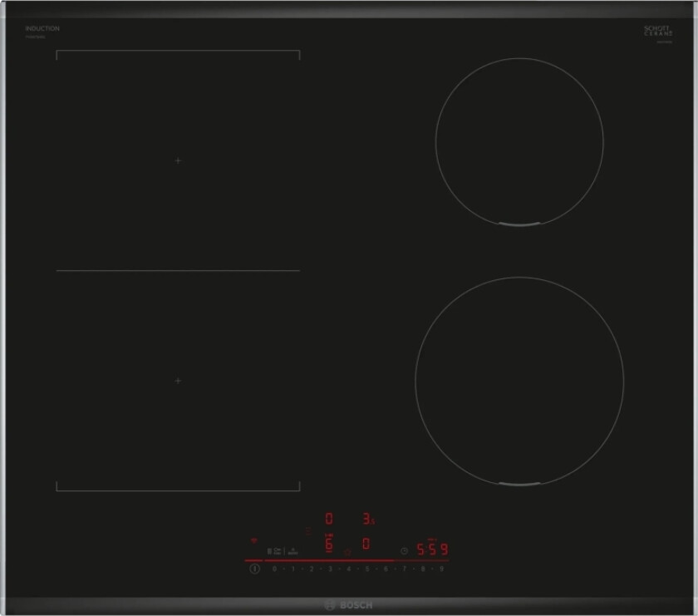Touch the lower flex zone cross marker

[x=178, y=381]
